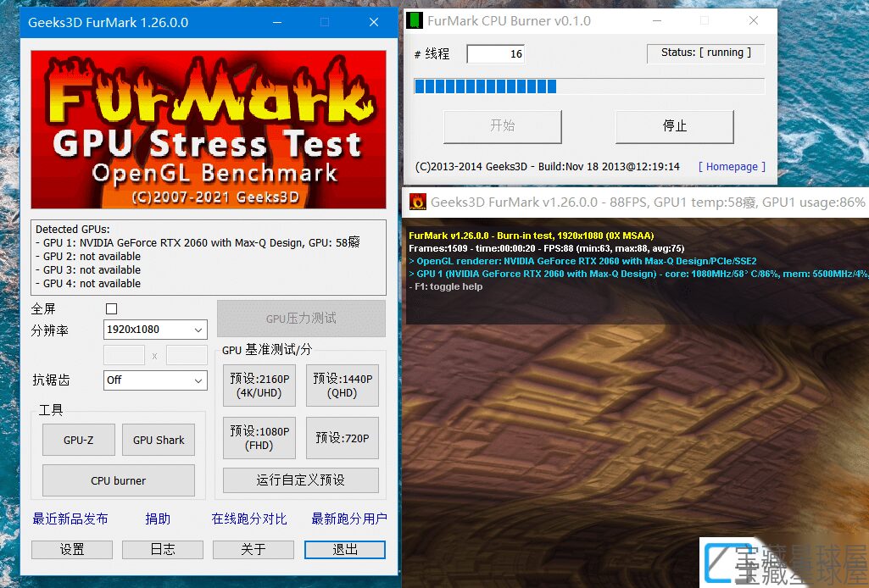Run the 预设:2160P (4K/UHD) benchmark

click(259, 386)
